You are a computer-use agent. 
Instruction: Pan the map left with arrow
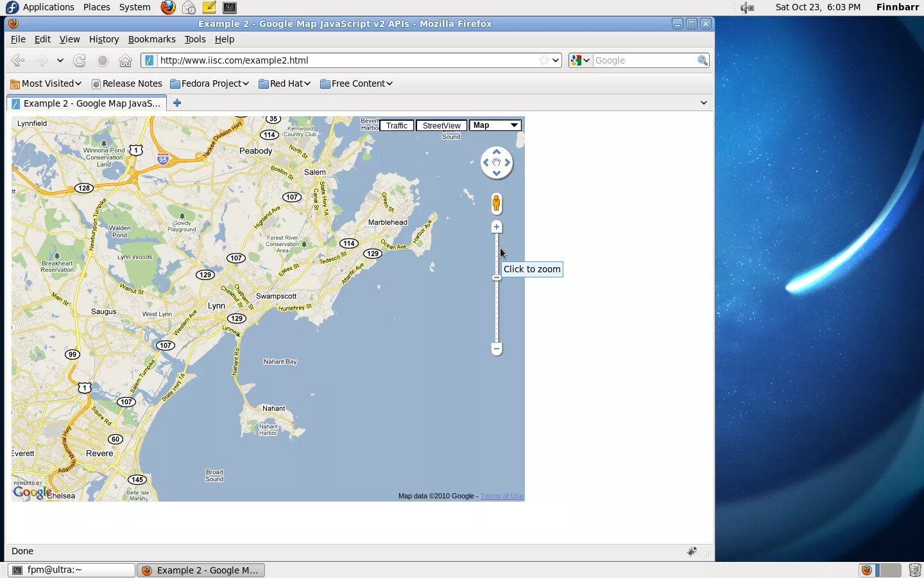coord(486,162)
